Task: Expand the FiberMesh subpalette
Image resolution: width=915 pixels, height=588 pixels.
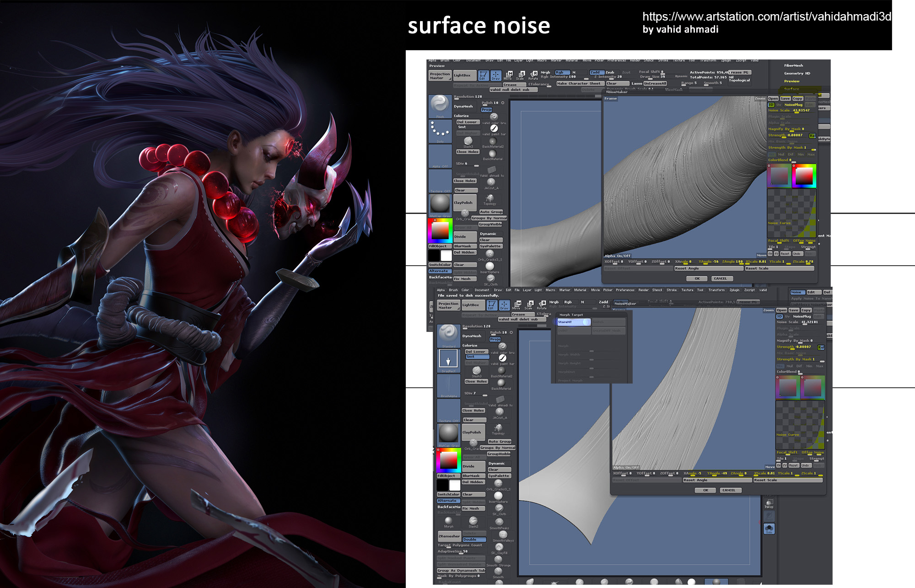Action: coord(793,65)
